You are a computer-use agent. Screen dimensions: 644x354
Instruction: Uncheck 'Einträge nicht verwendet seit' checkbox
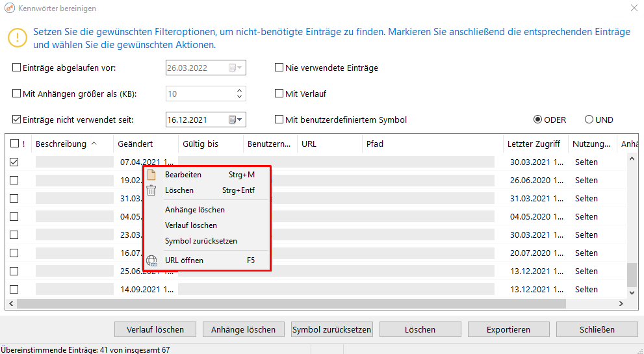(16, 120)
